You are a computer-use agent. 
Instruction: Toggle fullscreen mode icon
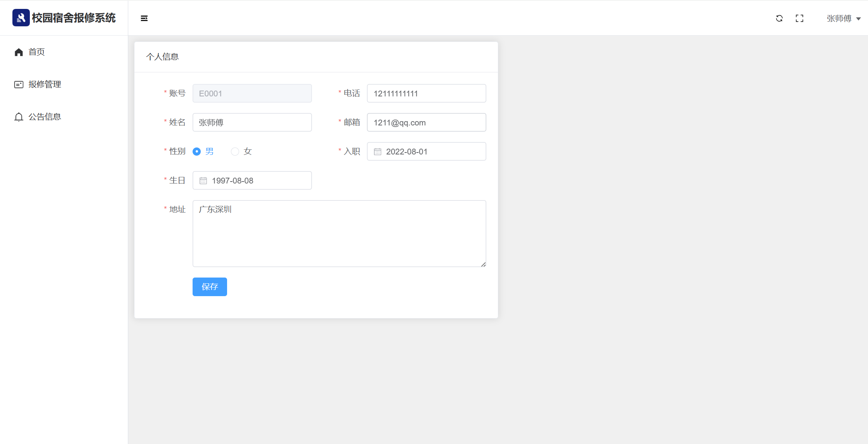(799, 18)
